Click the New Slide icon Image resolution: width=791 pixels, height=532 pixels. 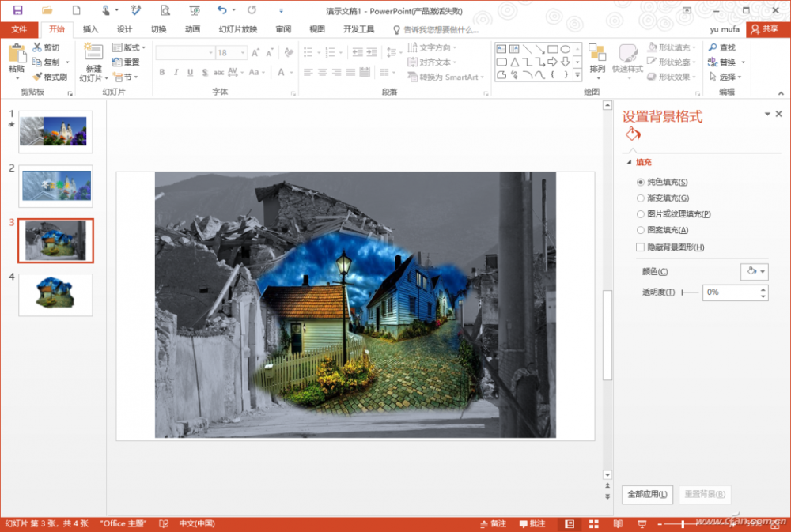(93, 55)
